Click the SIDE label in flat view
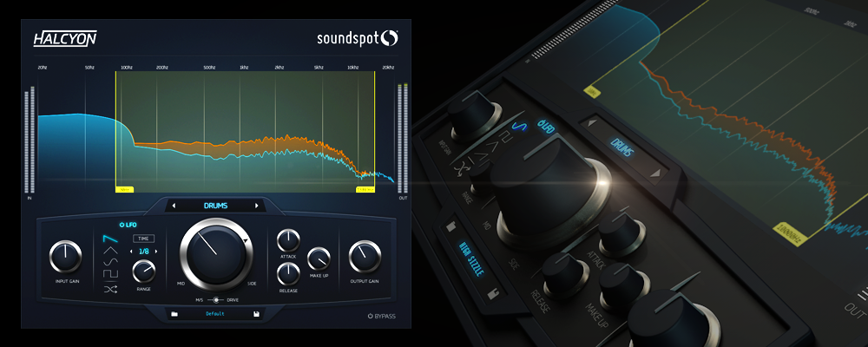Screen dimensions: 868x347 point(252,283)
